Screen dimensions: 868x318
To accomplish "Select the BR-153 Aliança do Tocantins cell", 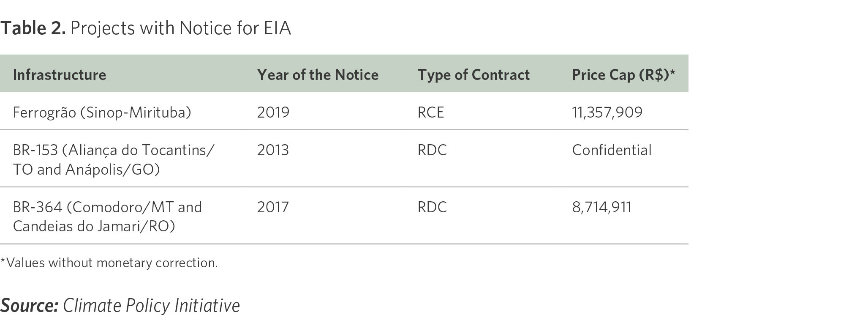I will click(114, 159).
